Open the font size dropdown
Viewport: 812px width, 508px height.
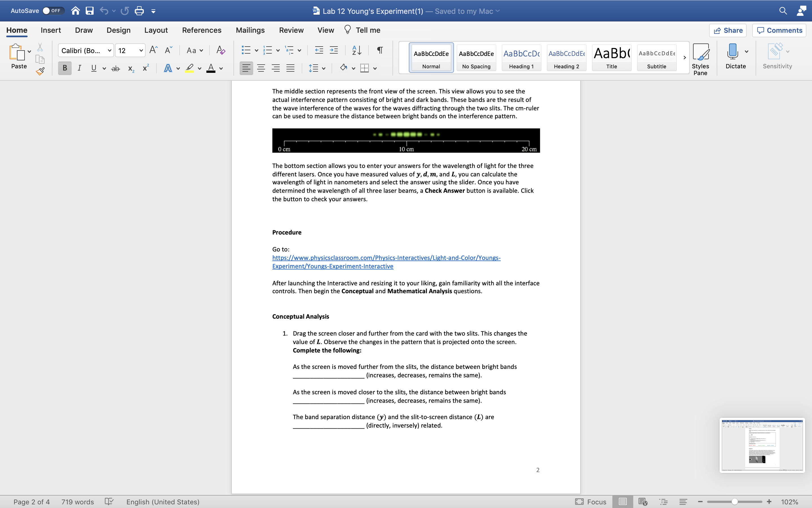pos(141,51)
